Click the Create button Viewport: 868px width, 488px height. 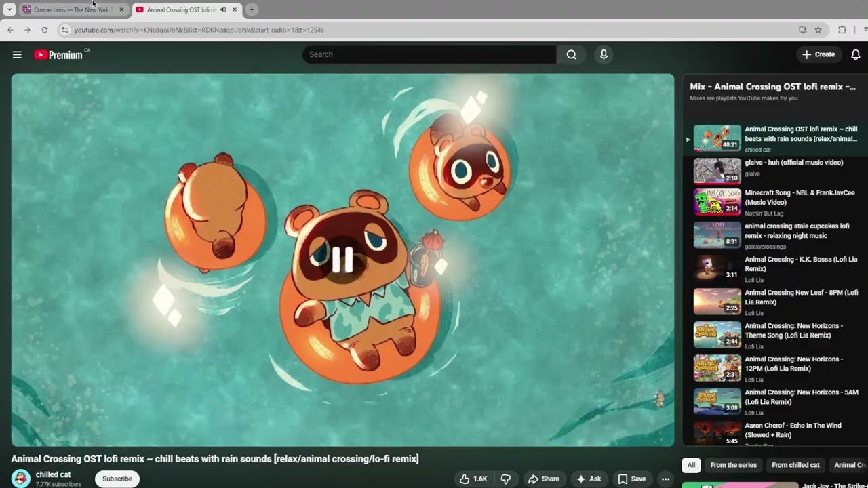[x=818, y=54]
